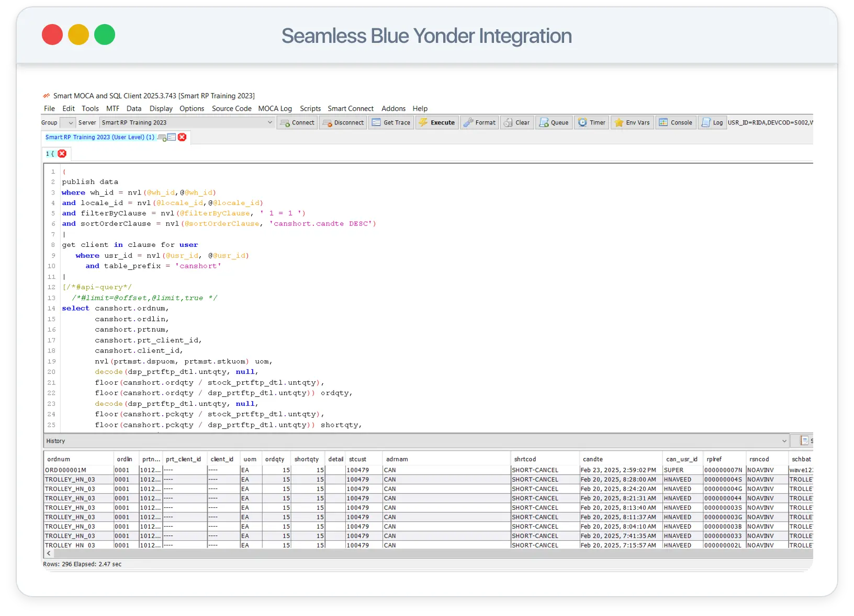Open the Edit menu
The height and width of the screenshot is (616, 854).
[x=69, y=109]
